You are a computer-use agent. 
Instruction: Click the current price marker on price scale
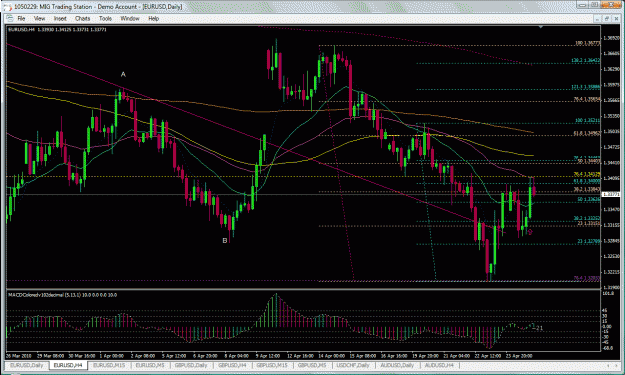tap(611, 194)
